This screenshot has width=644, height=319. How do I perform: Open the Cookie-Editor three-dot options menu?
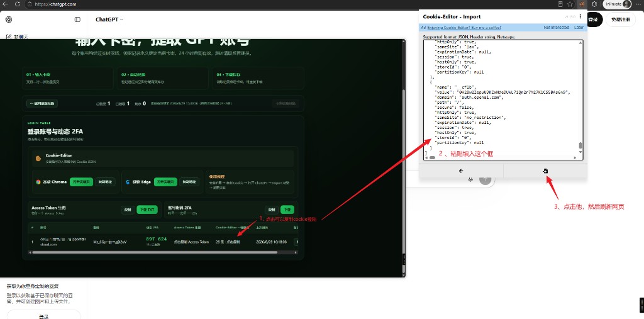580,16
